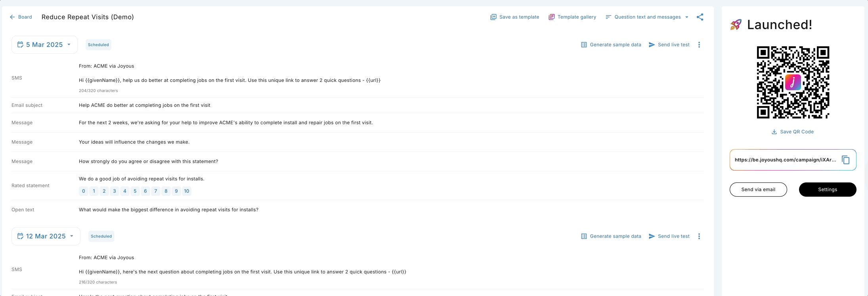Click Save as template icon
This screenshot has width=868, height=296.
[x=493, y=17]
